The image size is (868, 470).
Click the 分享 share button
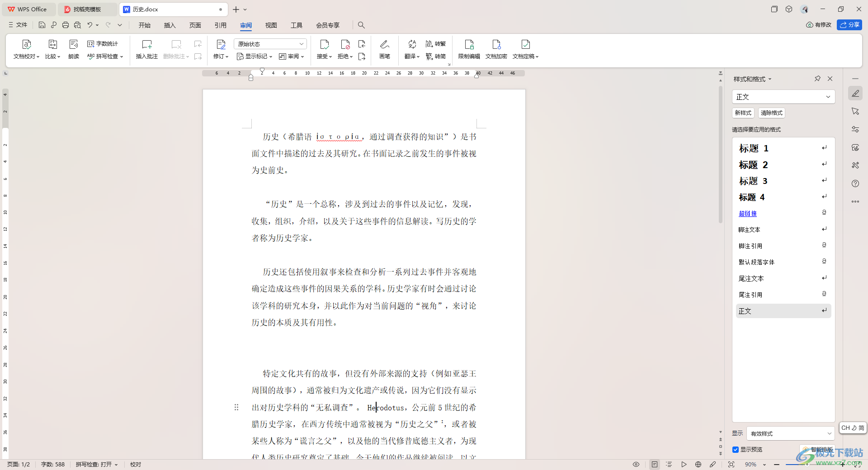849,25
